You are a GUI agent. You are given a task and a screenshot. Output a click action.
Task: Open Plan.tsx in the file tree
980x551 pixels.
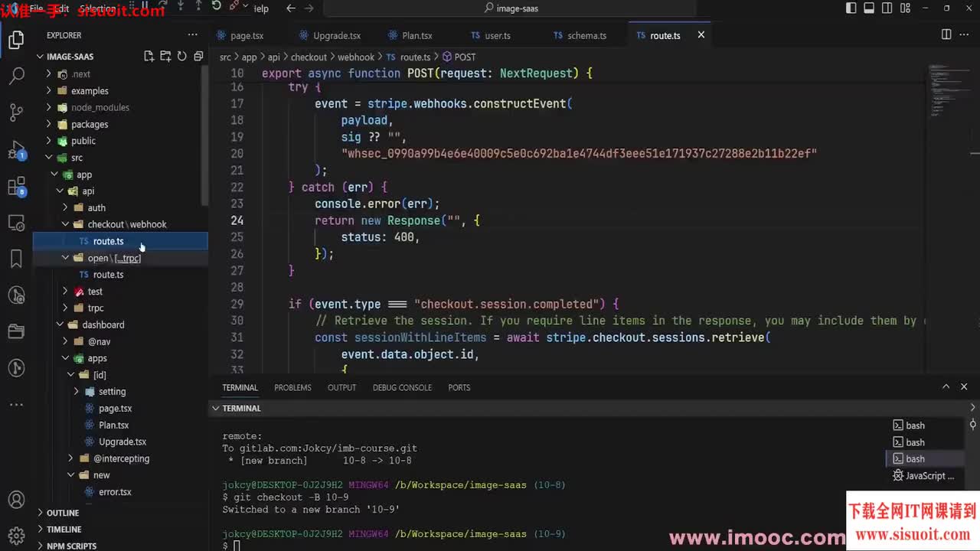coord(113,425)
